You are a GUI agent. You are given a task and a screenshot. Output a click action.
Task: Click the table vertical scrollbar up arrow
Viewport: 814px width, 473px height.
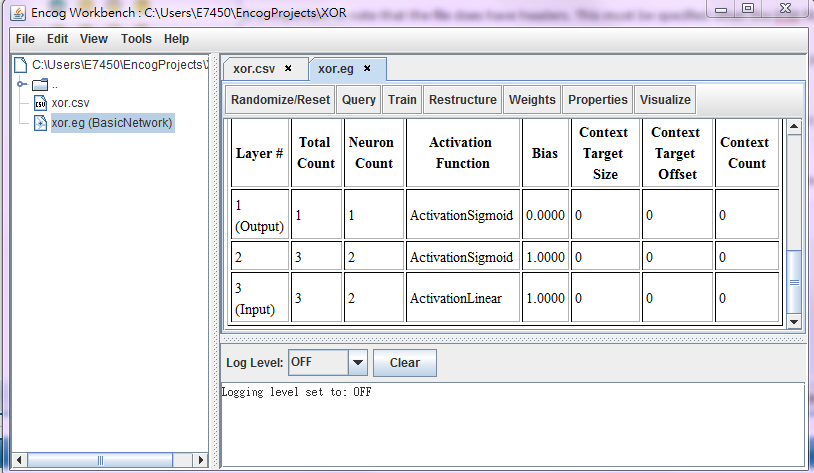(x=794, y=127)
